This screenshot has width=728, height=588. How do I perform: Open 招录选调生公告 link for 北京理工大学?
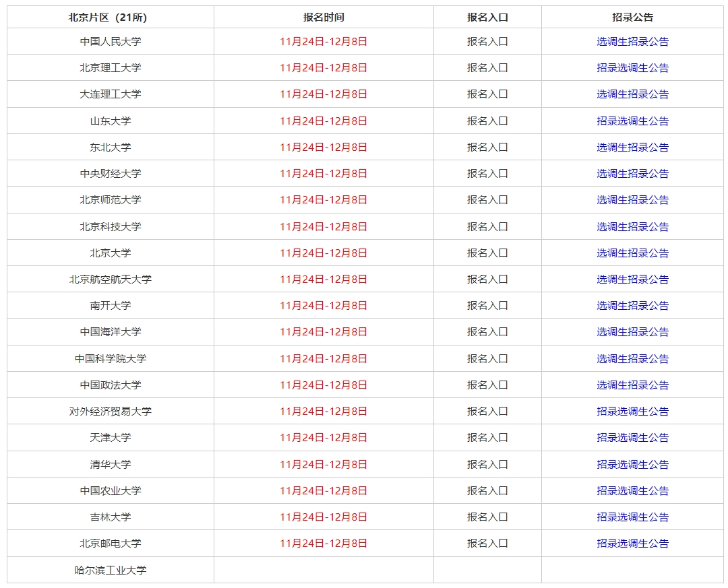(x=632, y=68)
